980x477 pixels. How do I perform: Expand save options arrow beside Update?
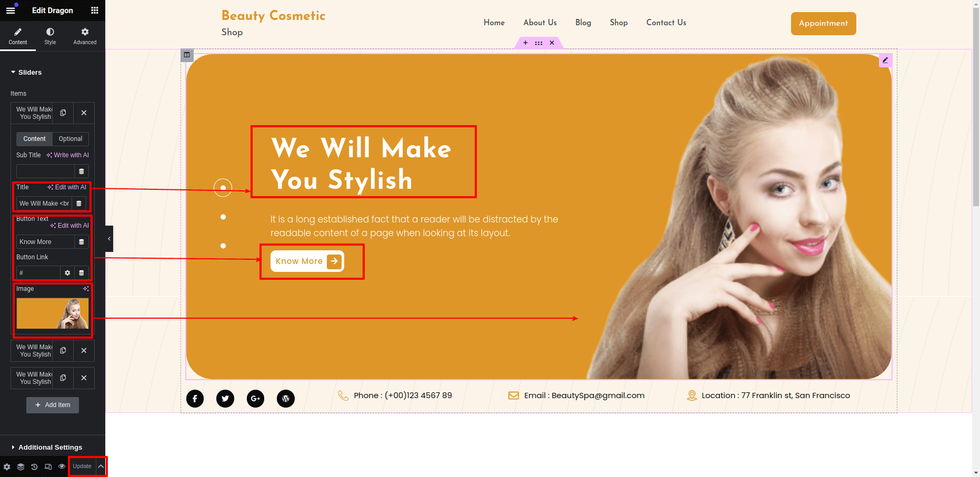tap(101, 466)
